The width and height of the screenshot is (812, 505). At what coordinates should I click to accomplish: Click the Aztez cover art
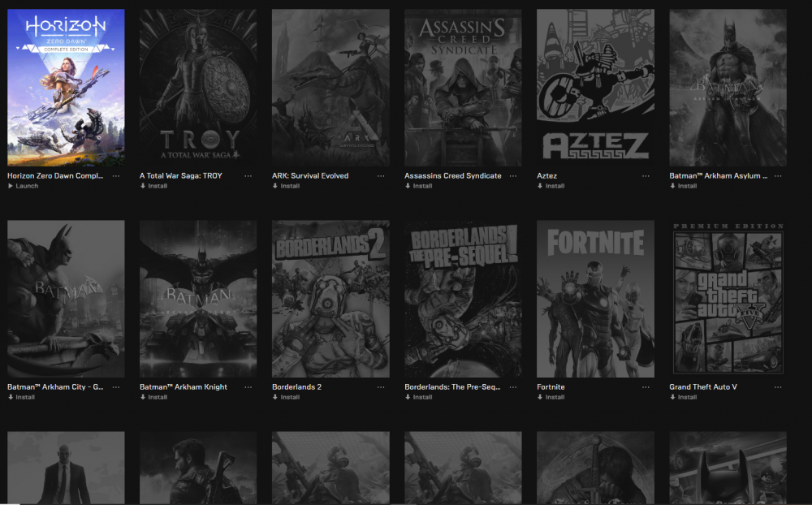tap(595, 88)
